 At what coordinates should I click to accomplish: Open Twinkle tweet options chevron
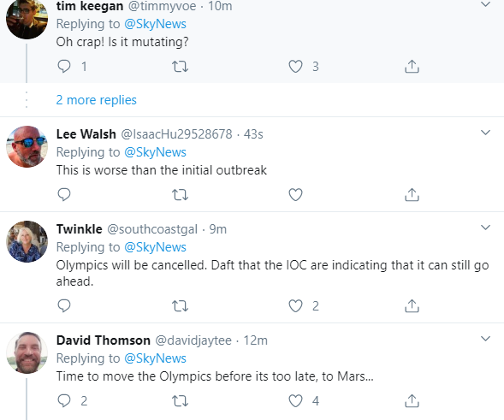pos(485,228)
